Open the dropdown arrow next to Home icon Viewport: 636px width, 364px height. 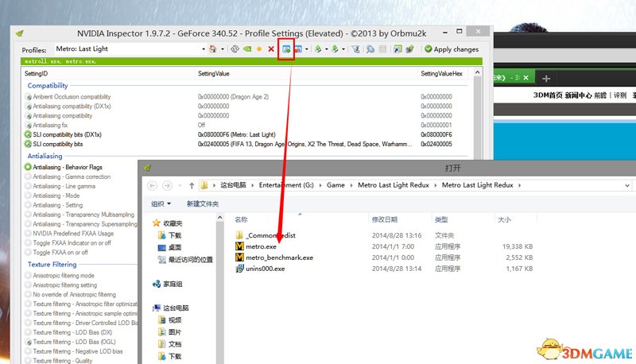point(223,49)
